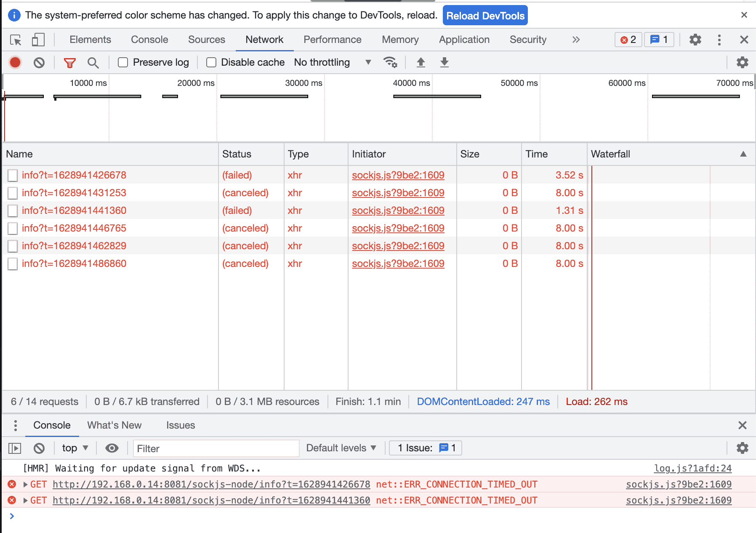Switch to the Sources tab
Image resolution: width=756 pixels, height=533 pixels.
click(x=206, y=40)
